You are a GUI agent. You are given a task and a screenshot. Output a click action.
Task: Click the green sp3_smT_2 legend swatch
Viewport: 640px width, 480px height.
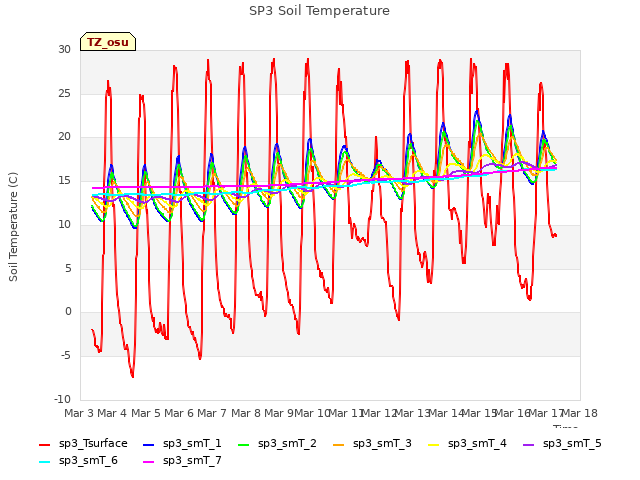(244, 444)
